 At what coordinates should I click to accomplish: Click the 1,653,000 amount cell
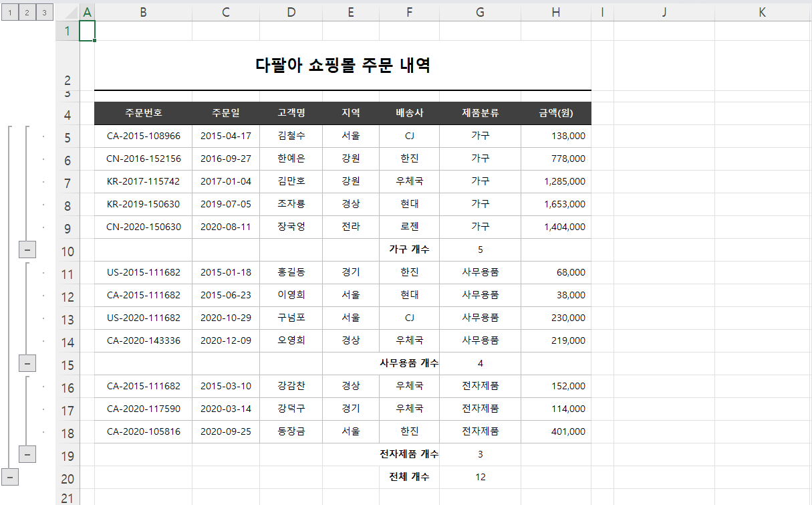pos(555,204)
